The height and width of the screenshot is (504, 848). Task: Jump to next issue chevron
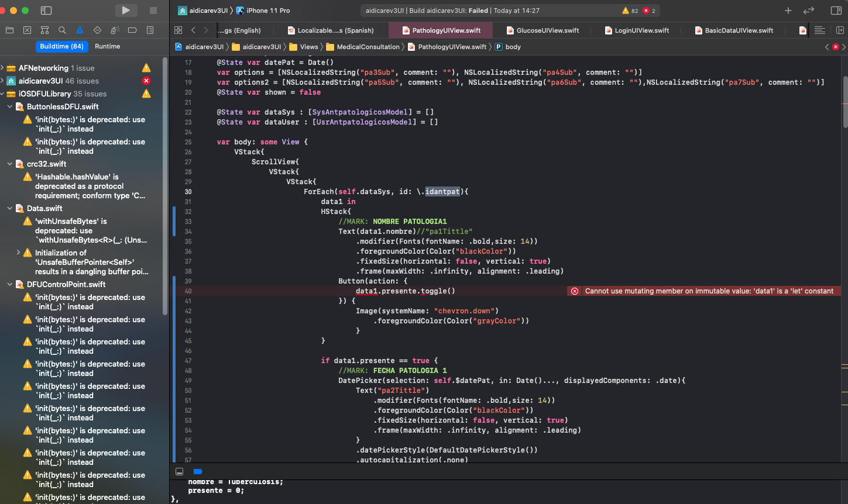[x=844, y=47]
